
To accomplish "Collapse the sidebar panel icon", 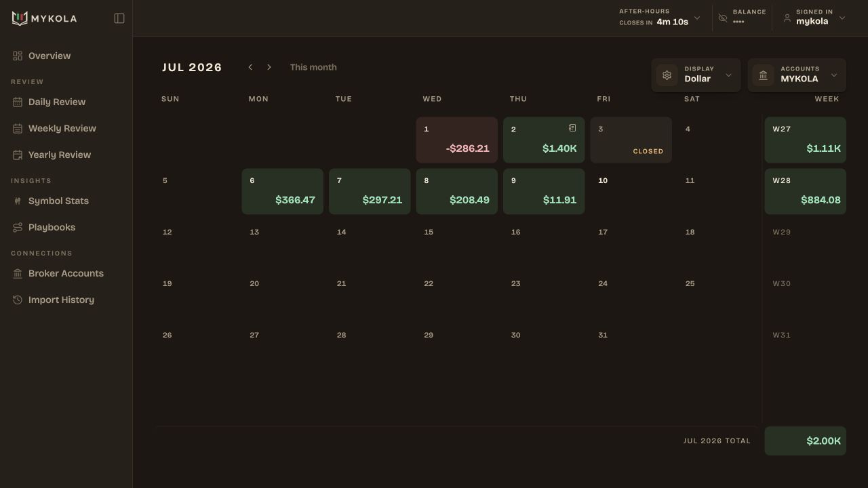I will point(119,18).
